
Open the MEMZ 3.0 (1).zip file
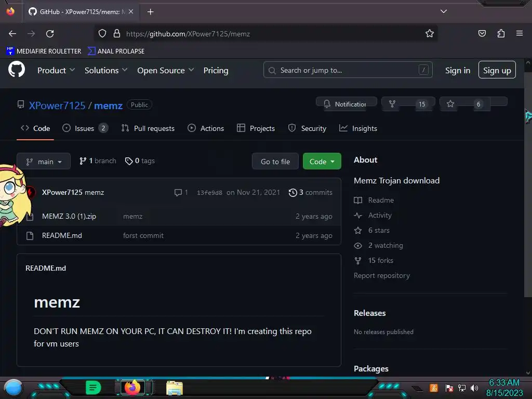coord(69,216)
